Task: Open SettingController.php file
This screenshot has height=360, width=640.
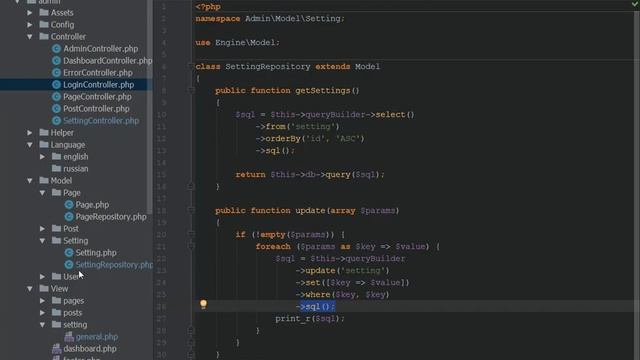Action: coord(101,121)
